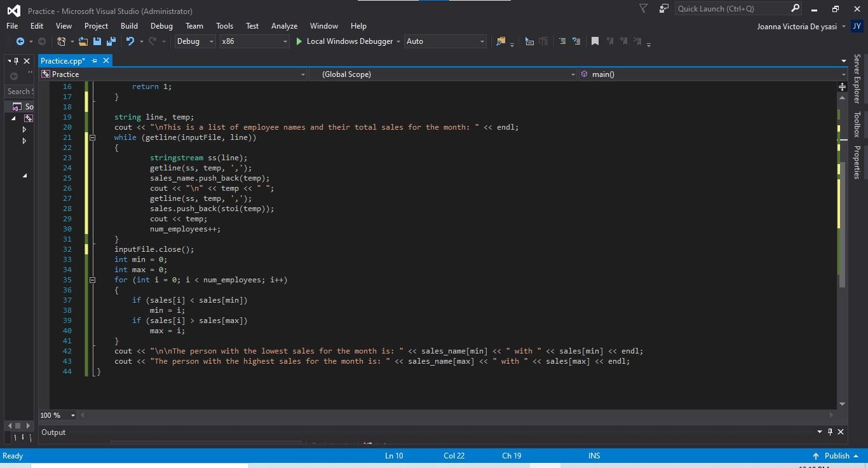Viewport: 868px width, 468px height.
Task: Open a file with the Open File icon
Action: 83,41
